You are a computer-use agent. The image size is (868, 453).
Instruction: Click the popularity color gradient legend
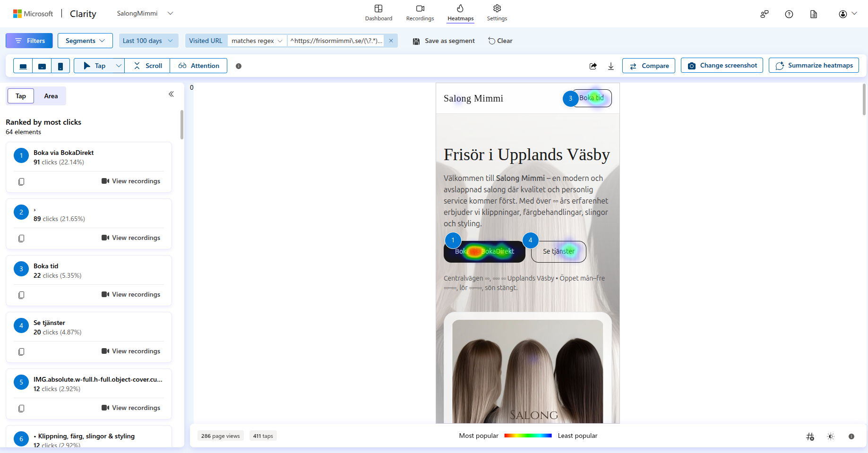528,436
